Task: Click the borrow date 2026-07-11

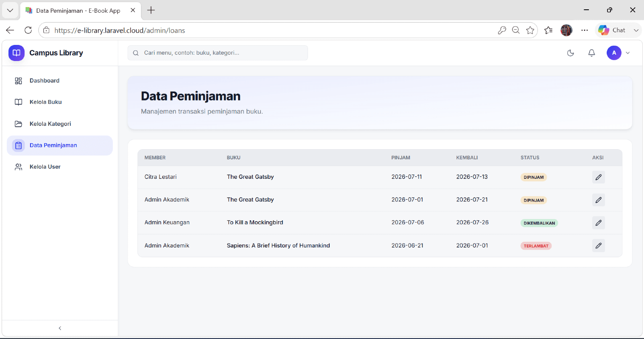Action: [406, 177]
